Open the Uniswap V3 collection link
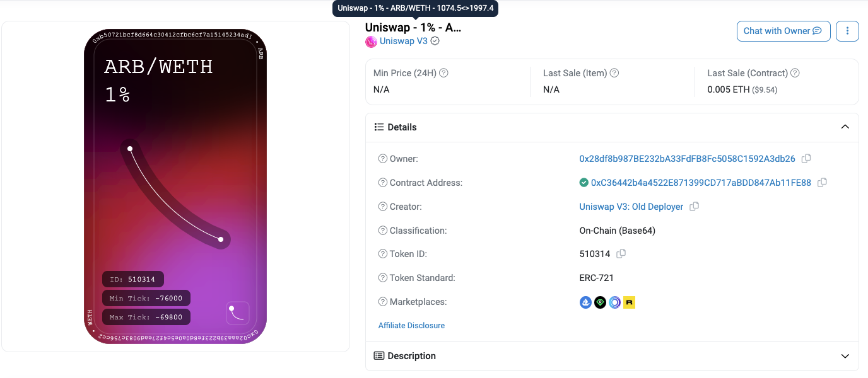868x378 pixels. point(403,41)
